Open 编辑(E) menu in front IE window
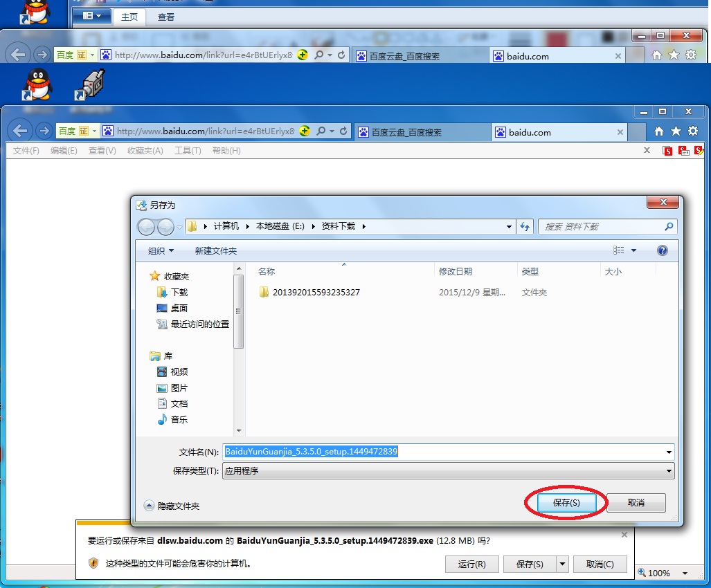The height and width of the screenshot is (588, 711). pyautogui.click(x=64, y=150)
